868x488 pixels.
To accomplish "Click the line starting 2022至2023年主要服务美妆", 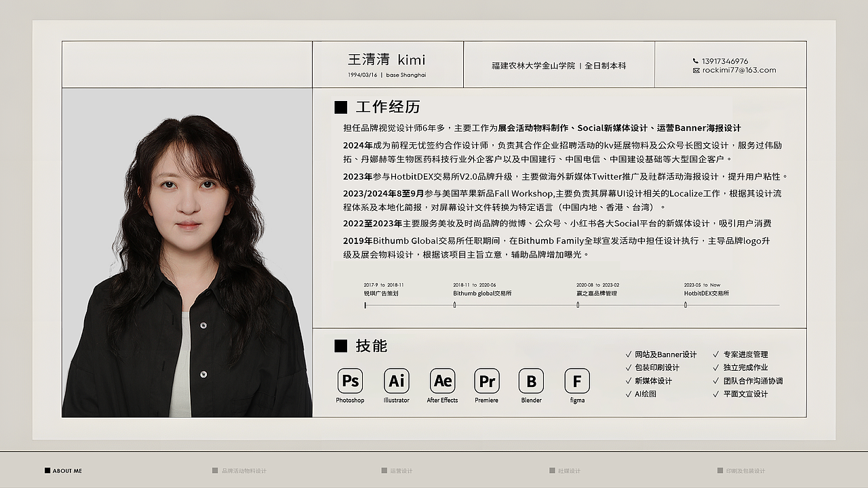I will click(557, 224).
